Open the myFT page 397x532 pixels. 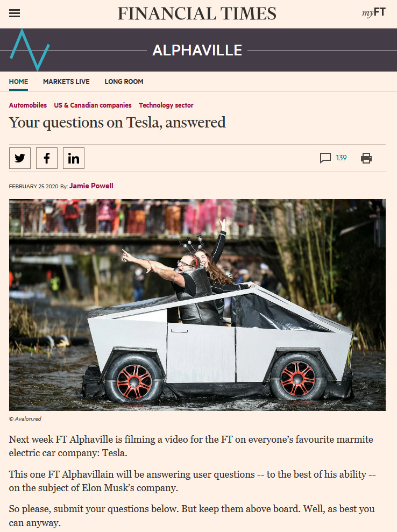click(373, 13)
